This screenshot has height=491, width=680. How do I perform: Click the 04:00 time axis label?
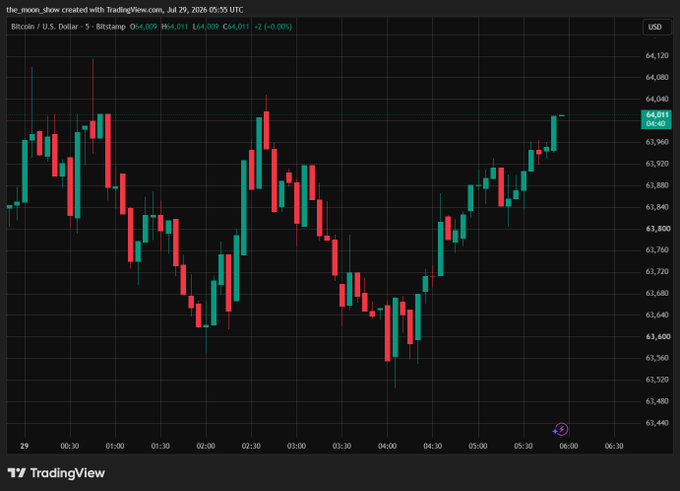pyautogui.click(x=387, y=446)
